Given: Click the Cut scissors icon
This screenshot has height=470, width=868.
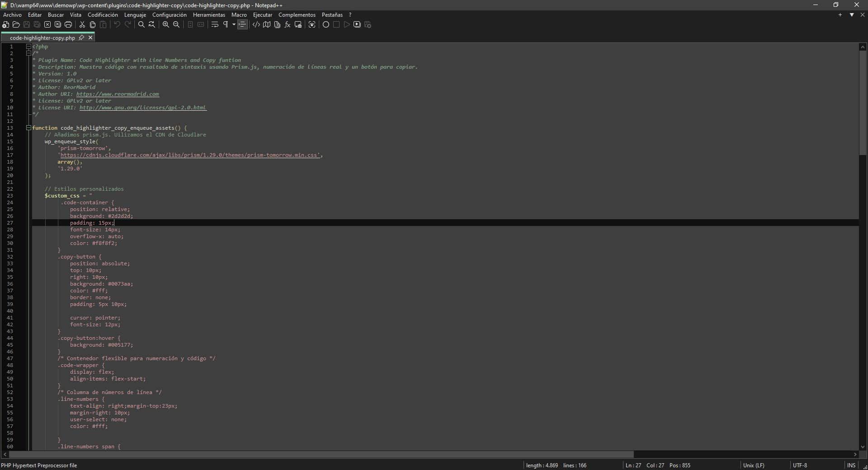Looking at the screenshot, I should (82, 24).
